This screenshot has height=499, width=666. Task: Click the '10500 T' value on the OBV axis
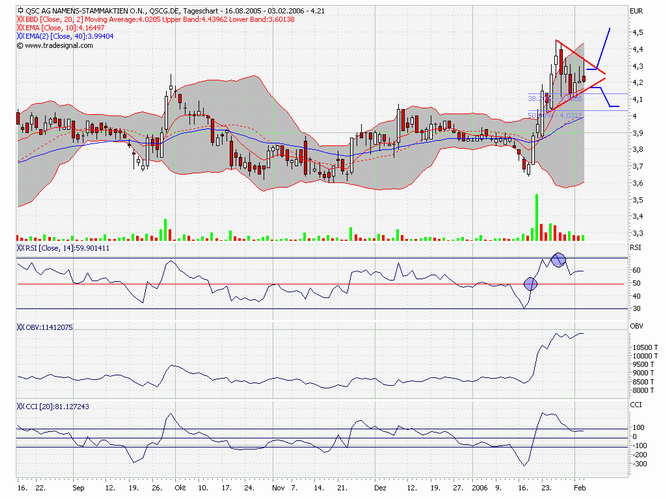click(646, 347)
